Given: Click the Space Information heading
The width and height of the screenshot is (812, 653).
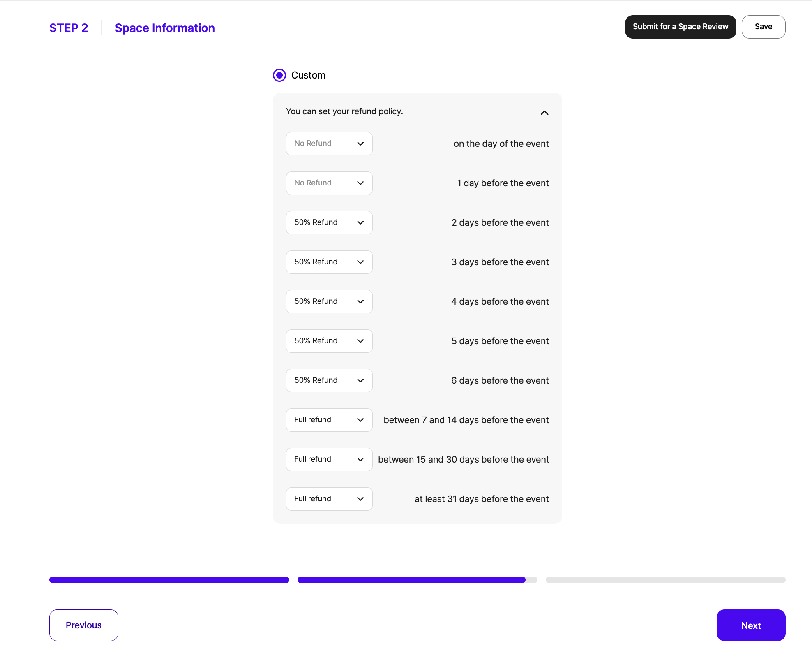Looking at the screenshot, I should coord(165,28).
